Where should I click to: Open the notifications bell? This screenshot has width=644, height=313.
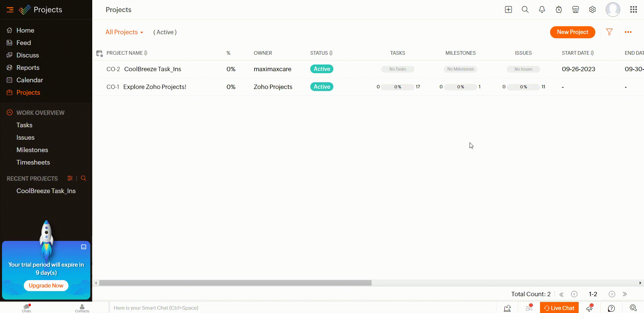tap(542, 10)
